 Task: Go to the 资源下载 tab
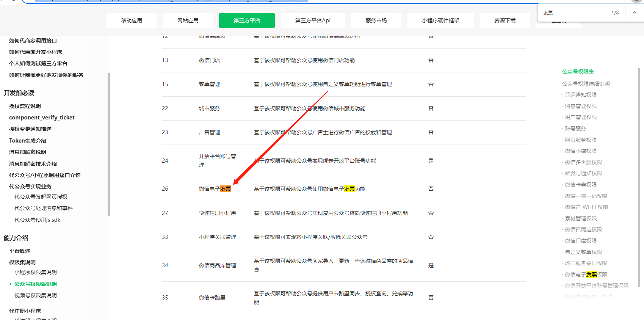pyautogui.click(x=505, y=20)
